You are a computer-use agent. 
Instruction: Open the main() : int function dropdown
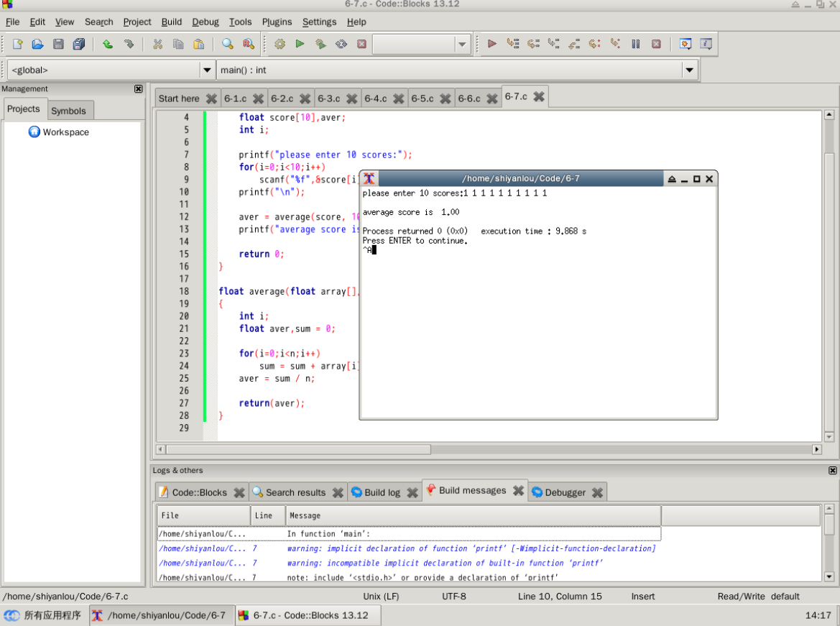click(690, 70)
